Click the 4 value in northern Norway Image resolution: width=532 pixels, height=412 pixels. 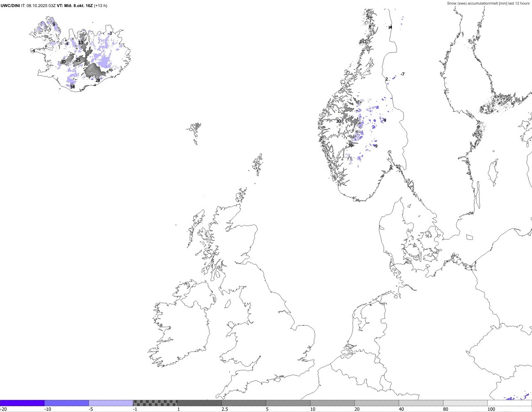[x=391, y=27]
